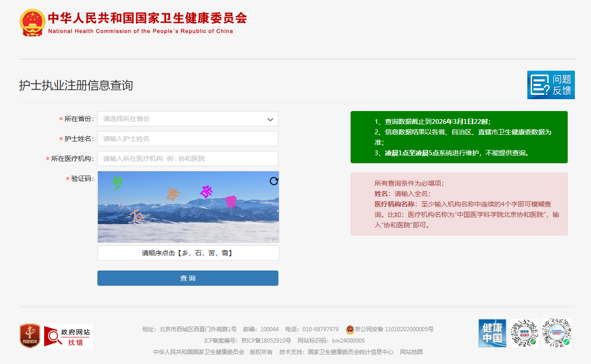Screen dimensions: 591x364
Task: Open the 政府网站找错 icon
Action: (x=67, y=336)
